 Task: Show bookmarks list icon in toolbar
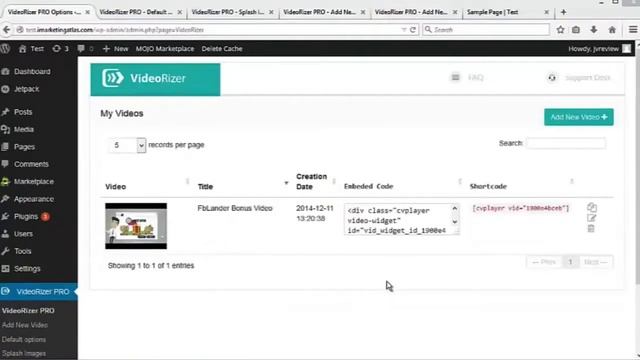[576, 30]
